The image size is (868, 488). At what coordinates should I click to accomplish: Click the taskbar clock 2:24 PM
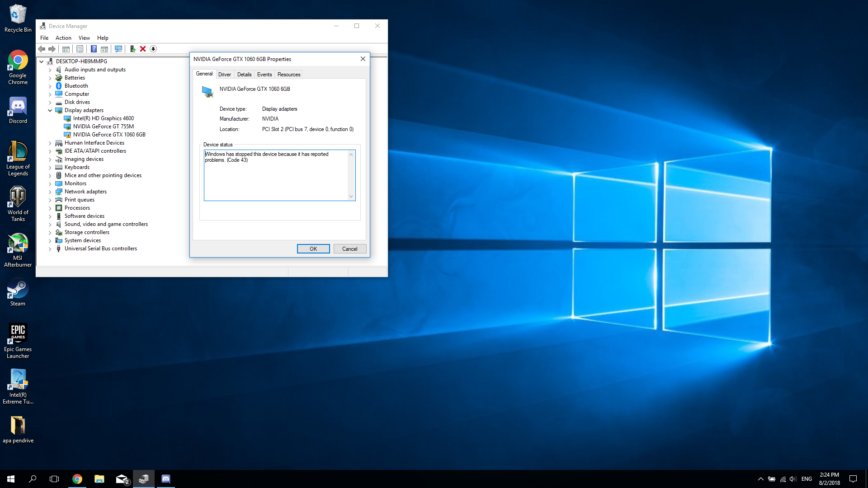pos(829,475)
